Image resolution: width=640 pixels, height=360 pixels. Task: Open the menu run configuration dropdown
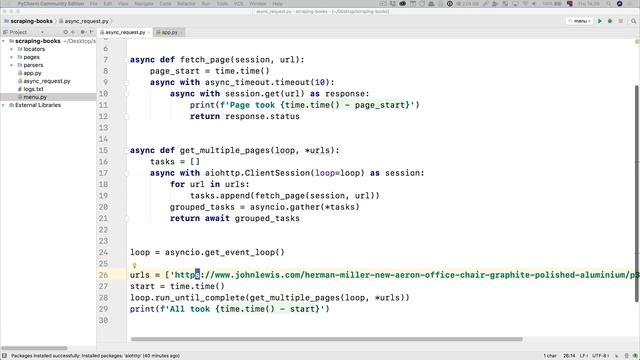tap(580, 21)
